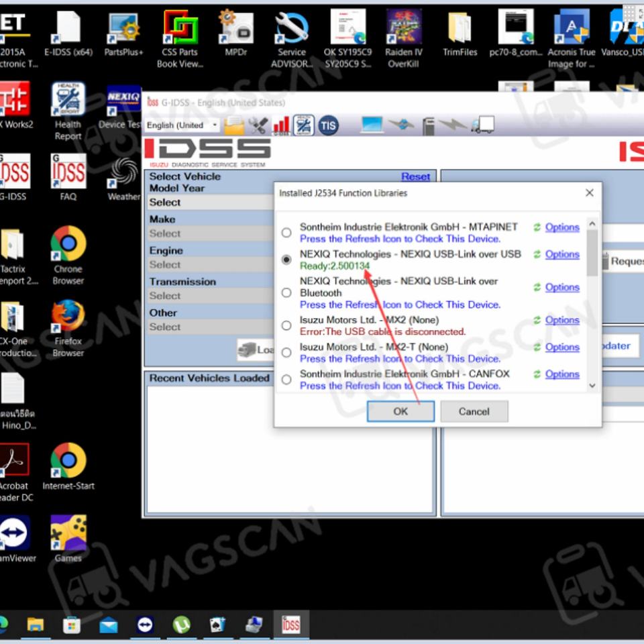Open the Engine Select dropdown
Image resolution: width=644 pixels, height=644 pixels.
click(211, 264)
